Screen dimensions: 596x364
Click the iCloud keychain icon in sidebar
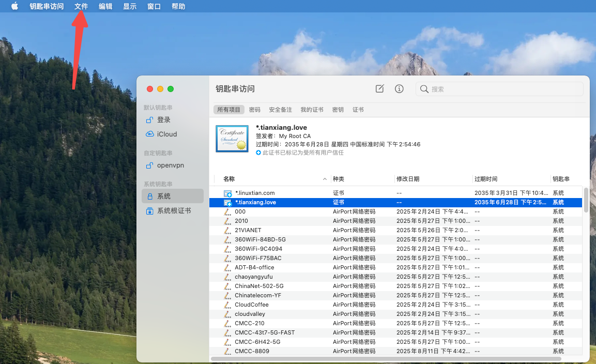[149, 134]
